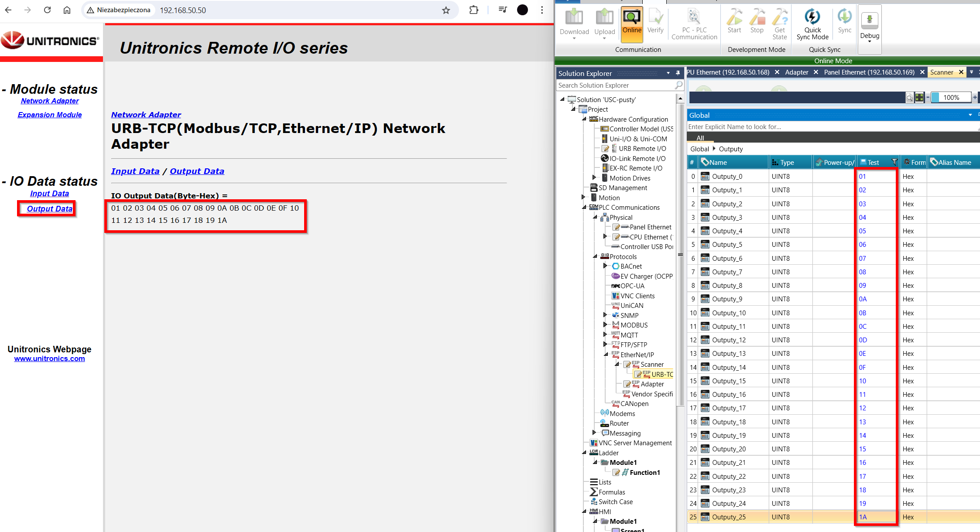The width and height of the screenshot is (980, 532).
Task: Select Outputy_25 row
Action: pos(833,517)
